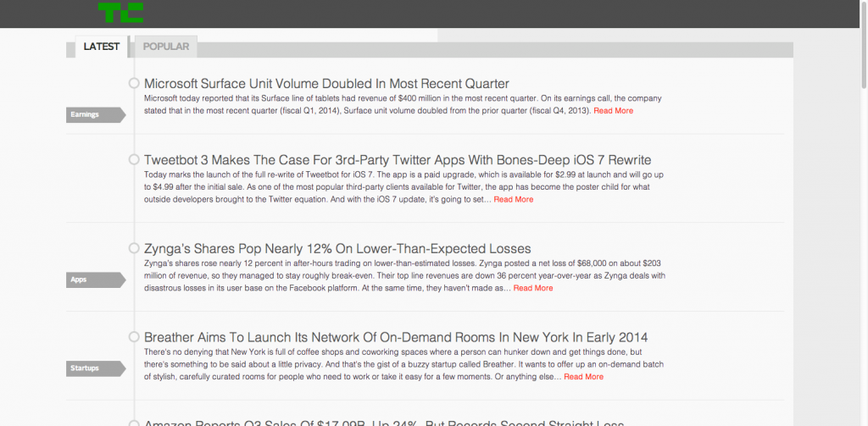Select the Startups category tag
This screenshot has width=868, height=426.
tap(95, 368)
